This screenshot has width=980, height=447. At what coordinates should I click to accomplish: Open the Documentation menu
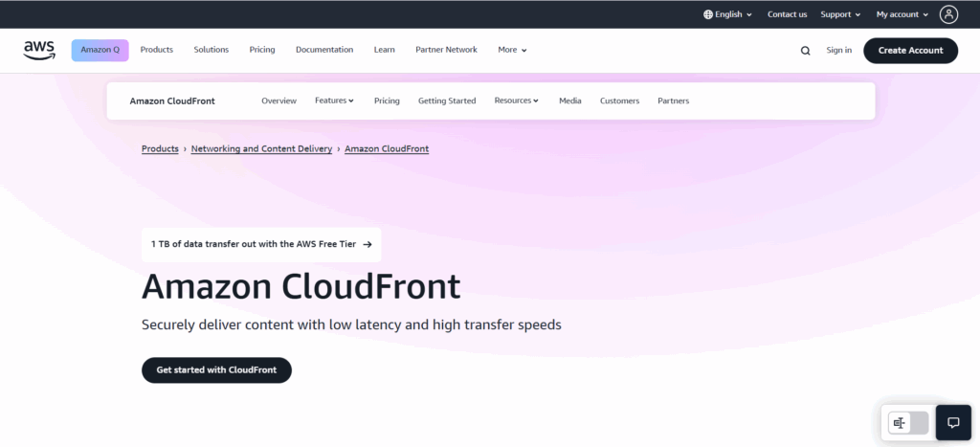click(324, 50)
